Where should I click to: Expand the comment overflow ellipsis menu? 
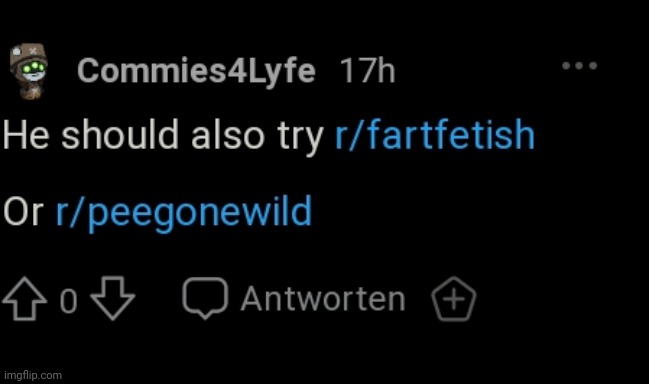(579, 65)
